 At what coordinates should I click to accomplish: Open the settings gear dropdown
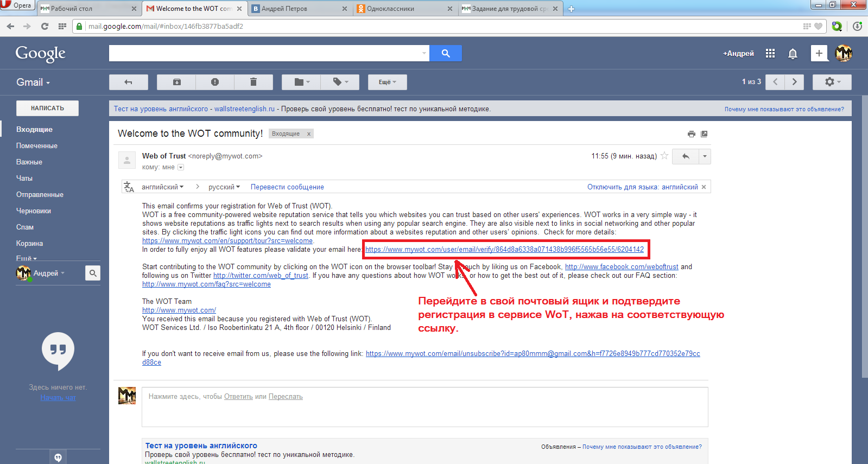[832, 82]
